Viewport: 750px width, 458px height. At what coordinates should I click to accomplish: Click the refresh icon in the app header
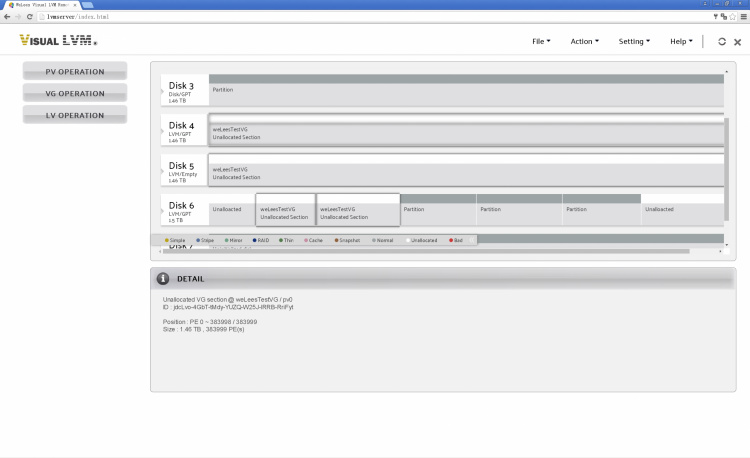point(722,41)
